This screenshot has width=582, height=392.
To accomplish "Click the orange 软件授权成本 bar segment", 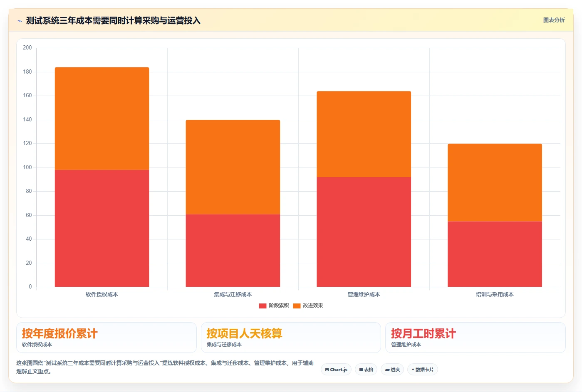I will (102, 118).
